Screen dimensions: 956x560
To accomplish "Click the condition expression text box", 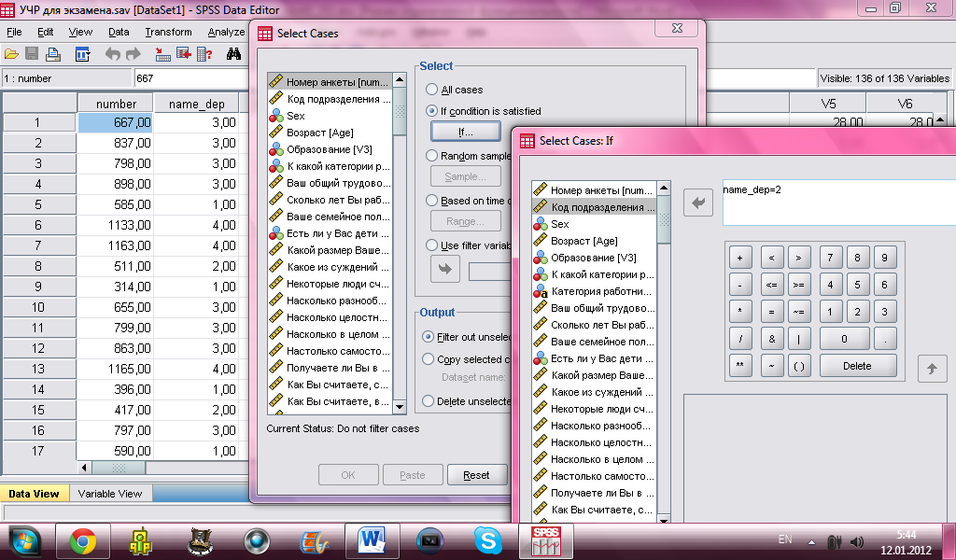I will [x=839, y=203].
